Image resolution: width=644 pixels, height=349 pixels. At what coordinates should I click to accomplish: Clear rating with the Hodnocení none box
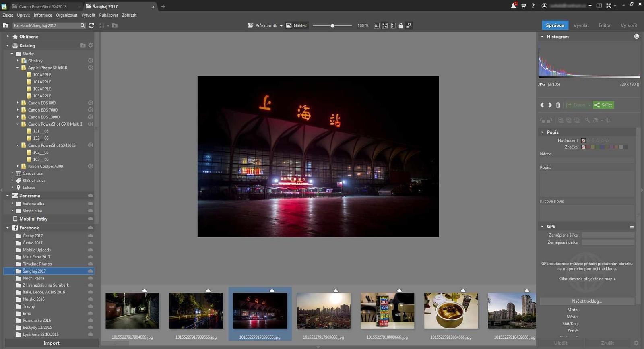tap(583, 140)
